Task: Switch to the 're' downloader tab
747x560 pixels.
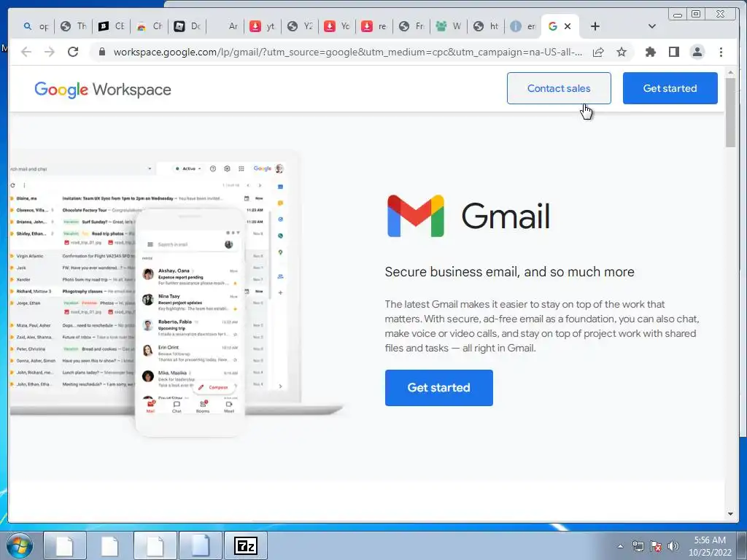Action: tap(374, 26)
